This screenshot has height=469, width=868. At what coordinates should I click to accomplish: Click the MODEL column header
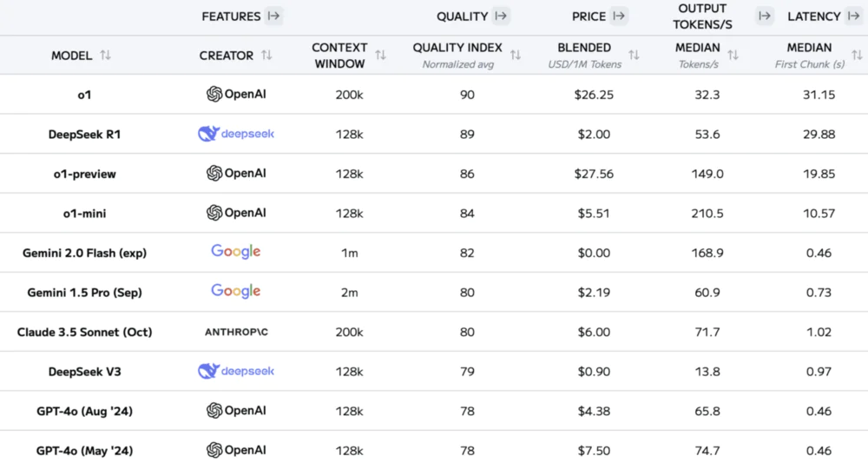(x=71, y=56)
